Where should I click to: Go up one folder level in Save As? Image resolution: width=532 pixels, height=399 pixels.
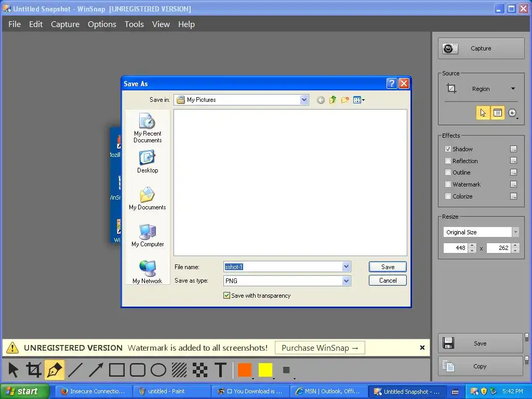[333, 100]
